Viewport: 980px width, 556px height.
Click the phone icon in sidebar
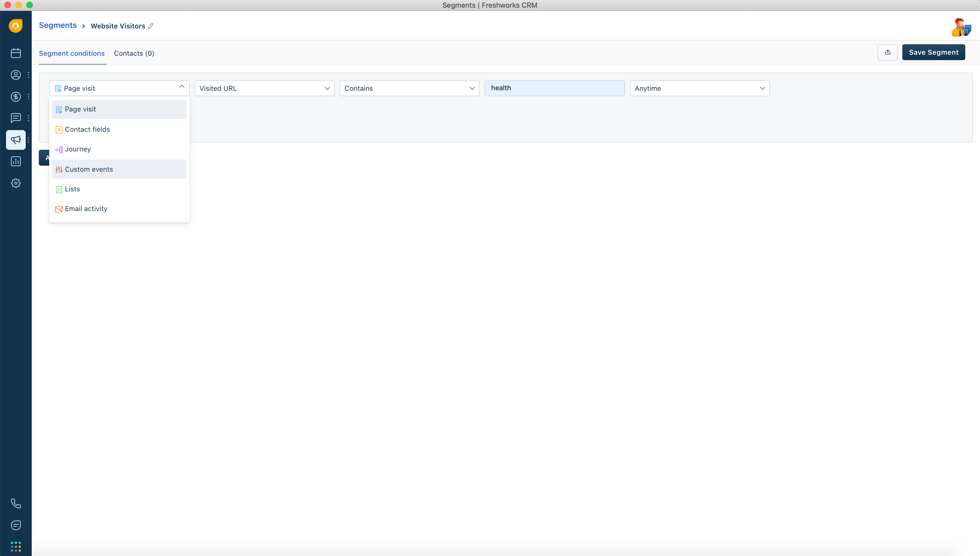[16, 503]
